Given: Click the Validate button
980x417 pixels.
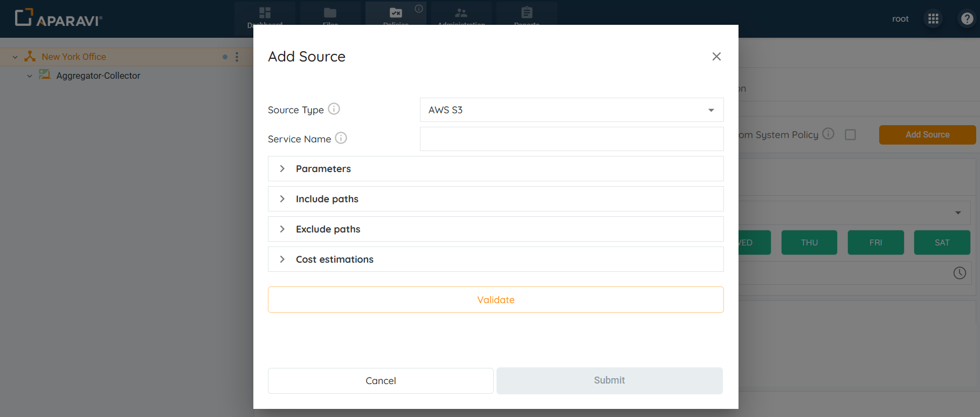Looking at the screenshot, I should click(x=495, y=300).
